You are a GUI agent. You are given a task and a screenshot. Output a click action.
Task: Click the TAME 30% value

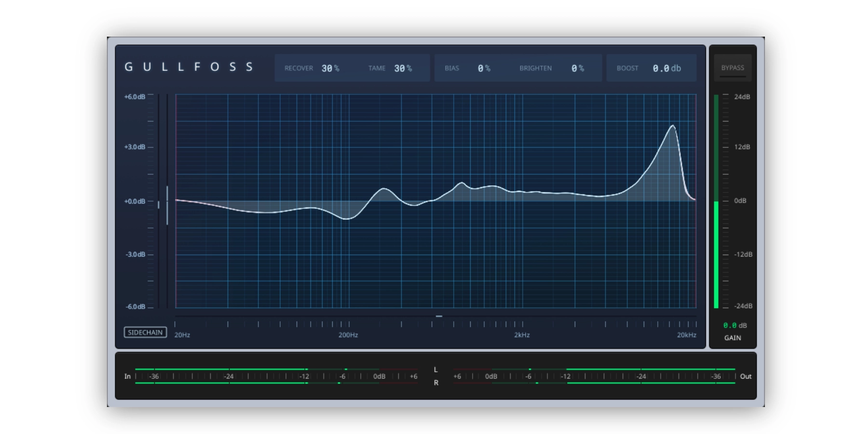pos(403,68)
